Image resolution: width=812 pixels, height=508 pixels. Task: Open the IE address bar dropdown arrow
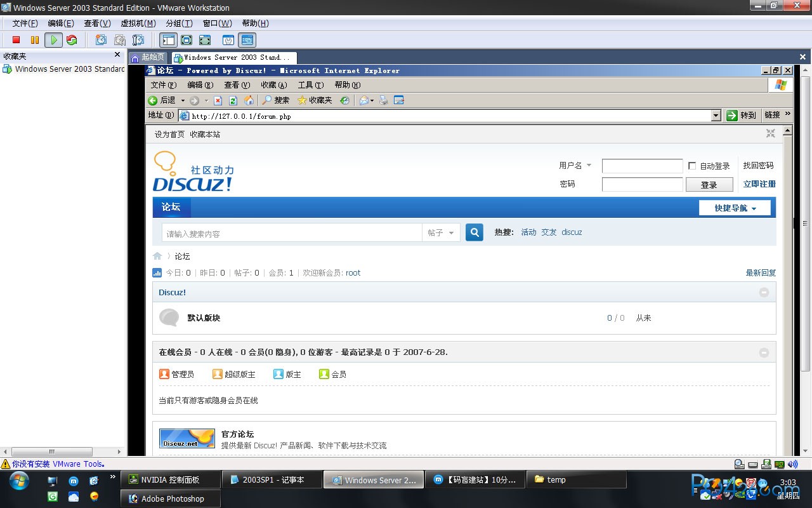[716, 116]
